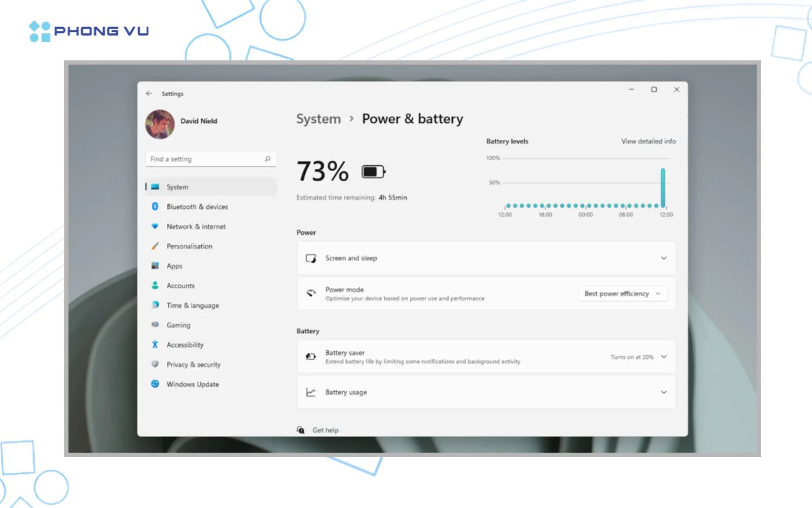
Task: Expand the Battery usage section
Action: [664, 392]
